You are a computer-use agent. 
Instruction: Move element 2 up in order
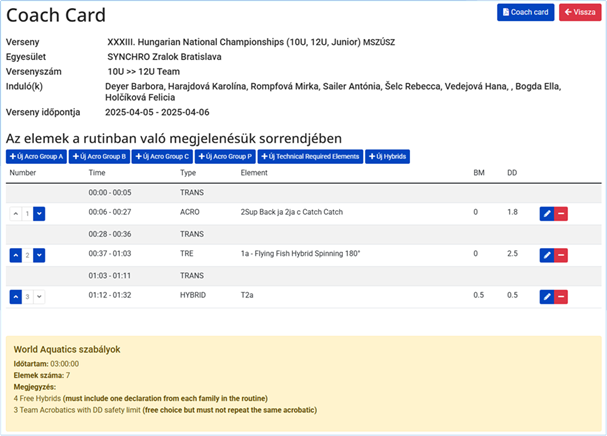(15, 255)
